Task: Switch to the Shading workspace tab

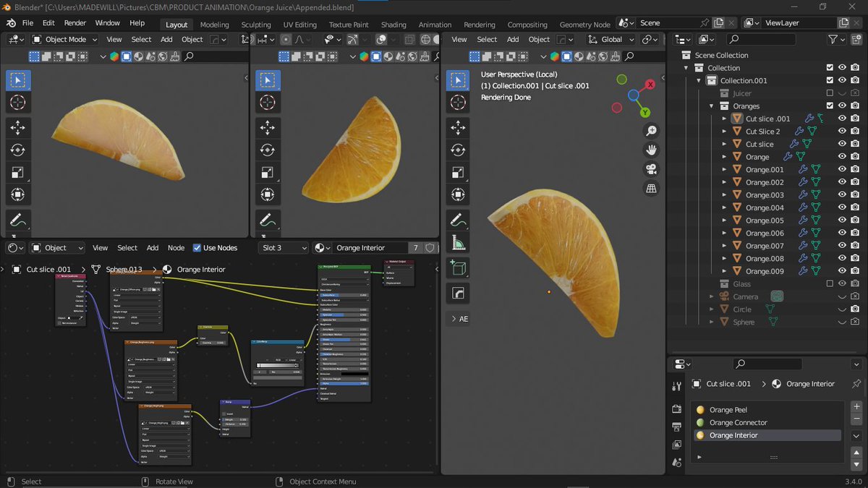Action: point(393,25)
